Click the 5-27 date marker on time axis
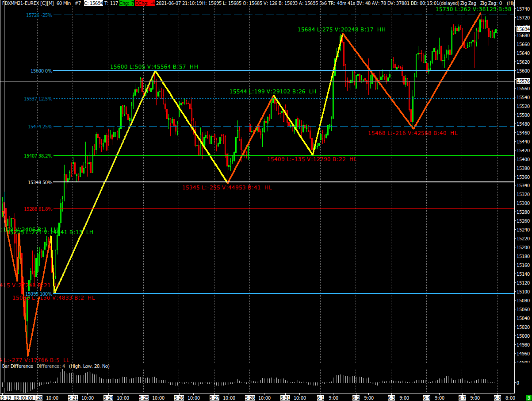The image size is (532, 401). click(214, 398)
